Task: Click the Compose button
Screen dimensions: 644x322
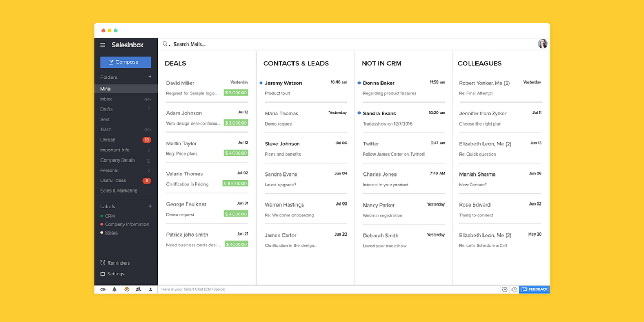Action: [126, 62]
